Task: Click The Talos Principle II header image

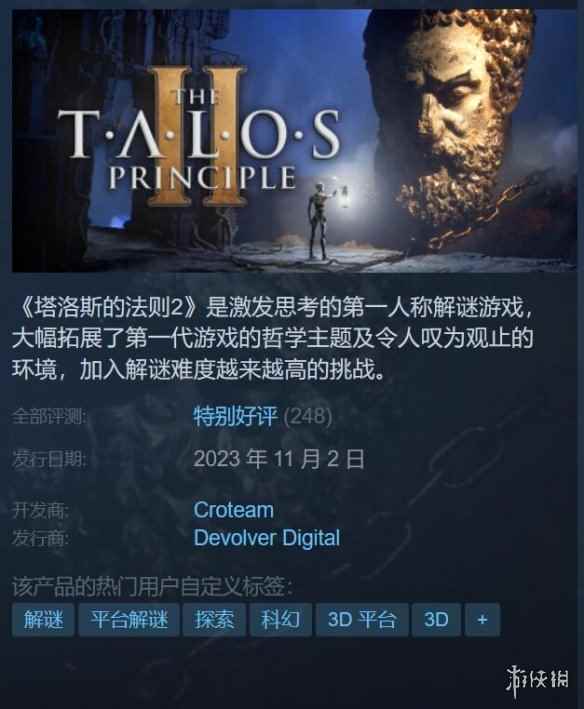Action: click(294, 141)
